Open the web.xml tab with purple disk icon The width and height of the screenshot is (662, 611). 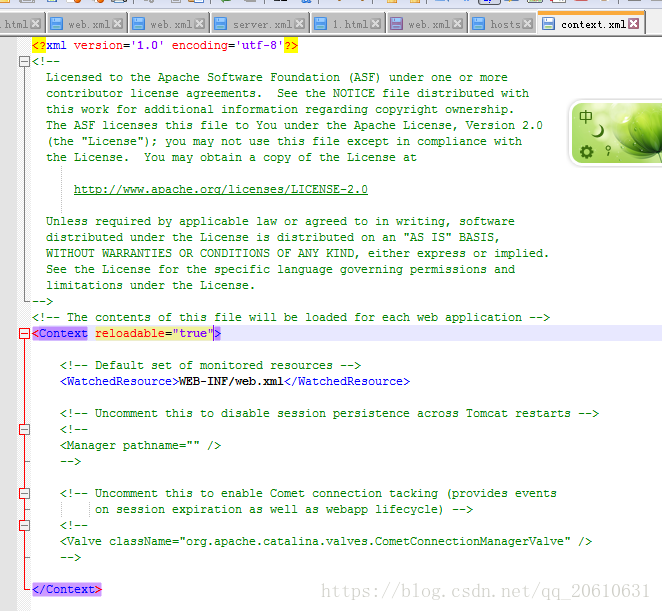click(x=427, y=24)
